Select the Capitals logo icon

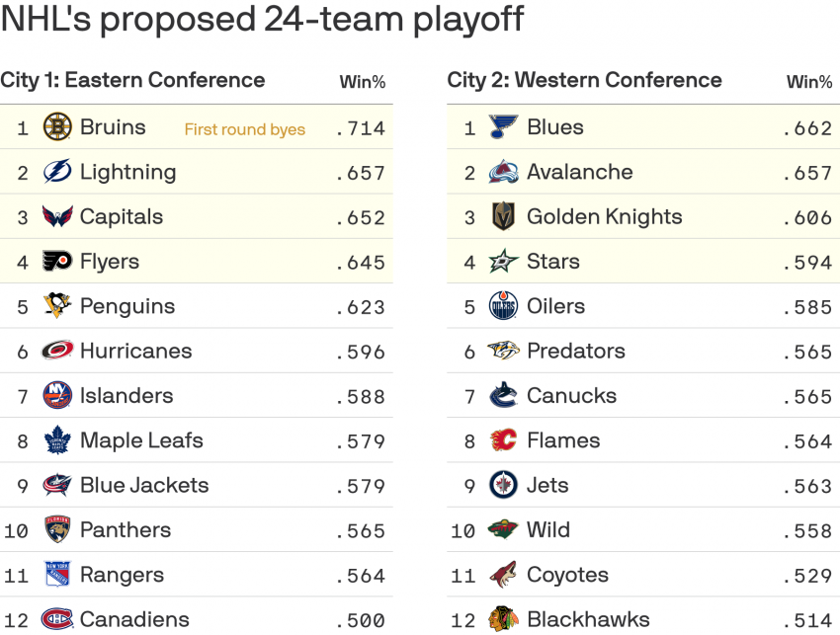tap(57, 217)
